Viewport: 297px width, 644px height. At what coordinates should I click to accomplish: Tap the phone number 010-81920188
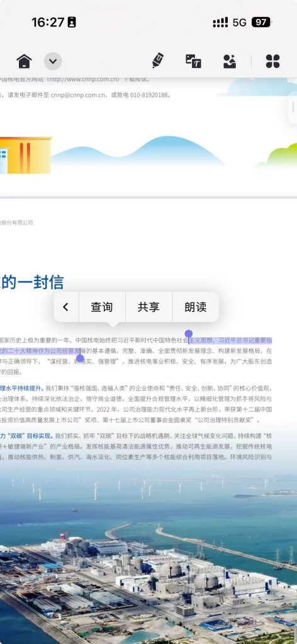150,95
